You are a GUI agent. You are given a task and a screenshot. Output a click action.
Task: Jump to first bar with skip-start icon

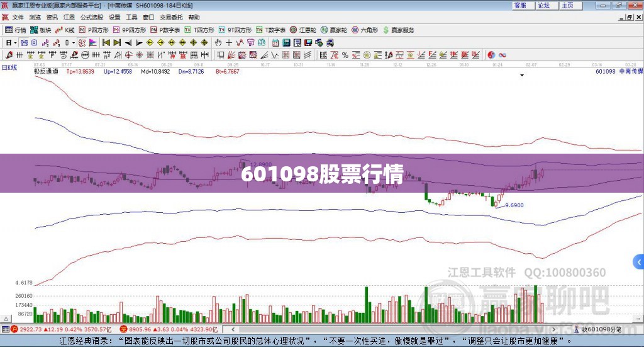[106, 43]
